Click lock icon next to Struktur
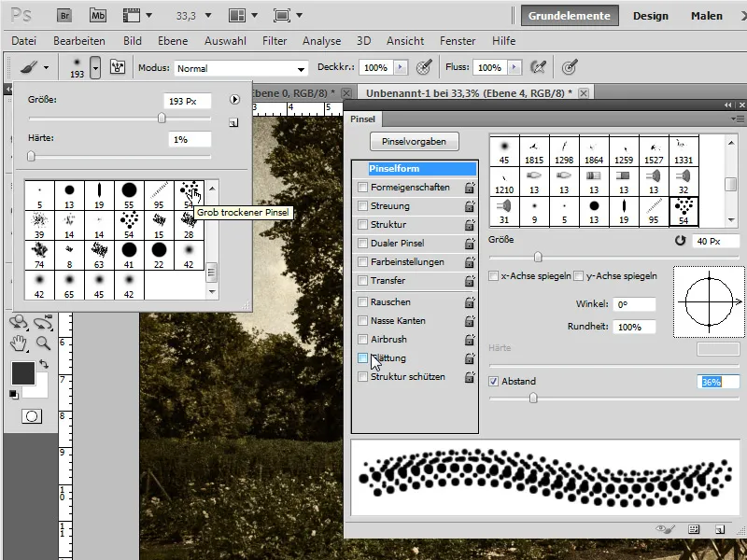 [470, 225]
